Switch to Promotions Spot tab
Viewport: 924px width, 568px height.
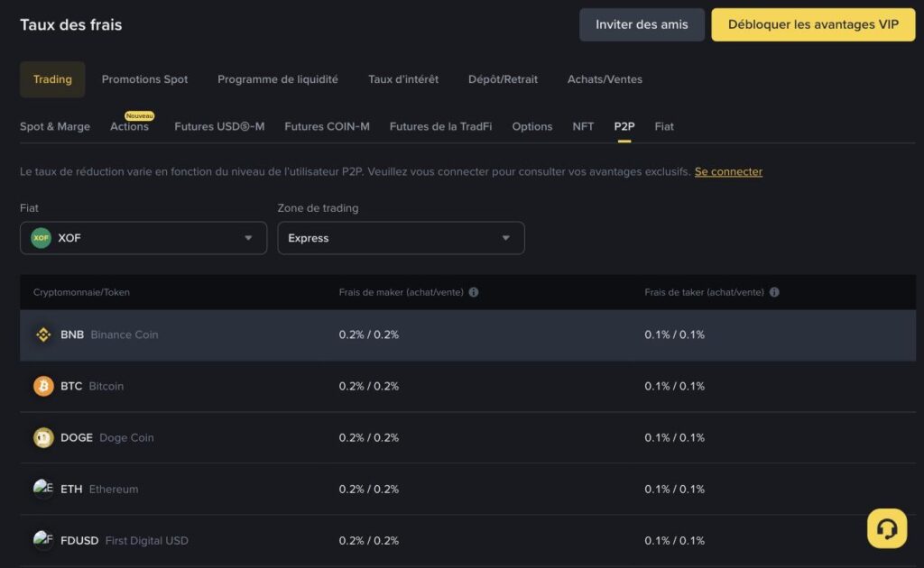point(144,78)
